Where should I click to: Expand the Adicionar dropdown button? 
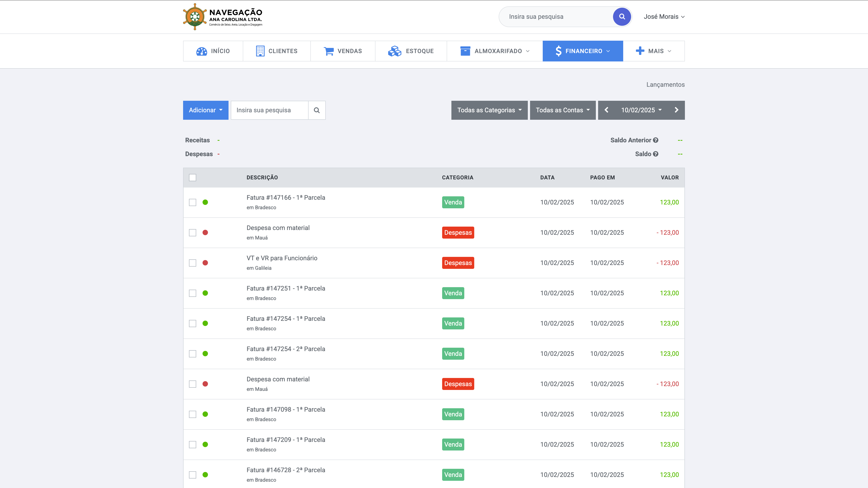pos(205,110)
